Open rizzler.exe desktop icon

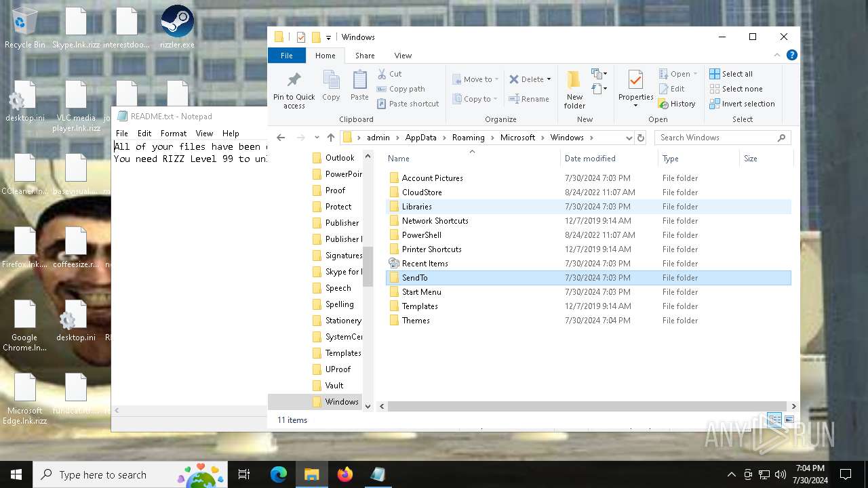[177, 28]
